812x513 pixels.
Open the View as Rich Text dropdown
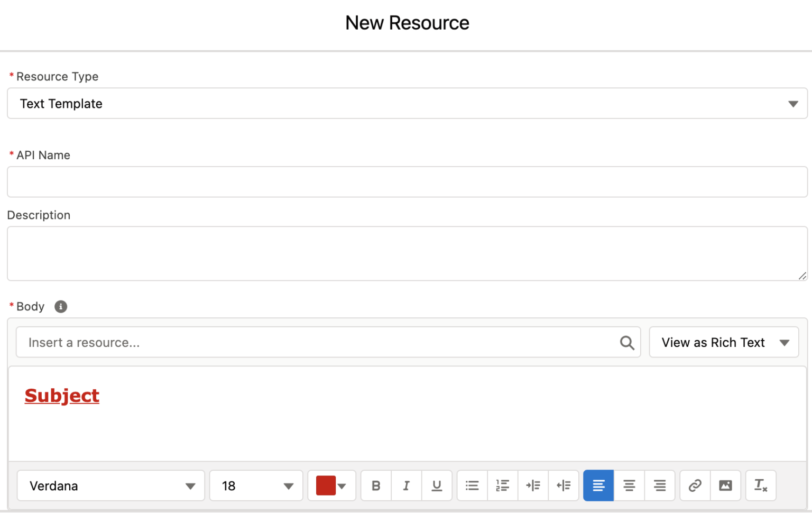pos(723,342)
